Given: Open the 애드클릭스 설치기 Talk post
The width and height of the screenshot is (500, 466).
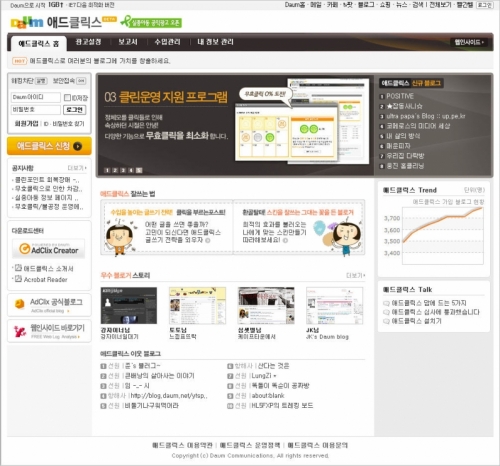Looking at the screenshot, I should click(x=417, y=321).
